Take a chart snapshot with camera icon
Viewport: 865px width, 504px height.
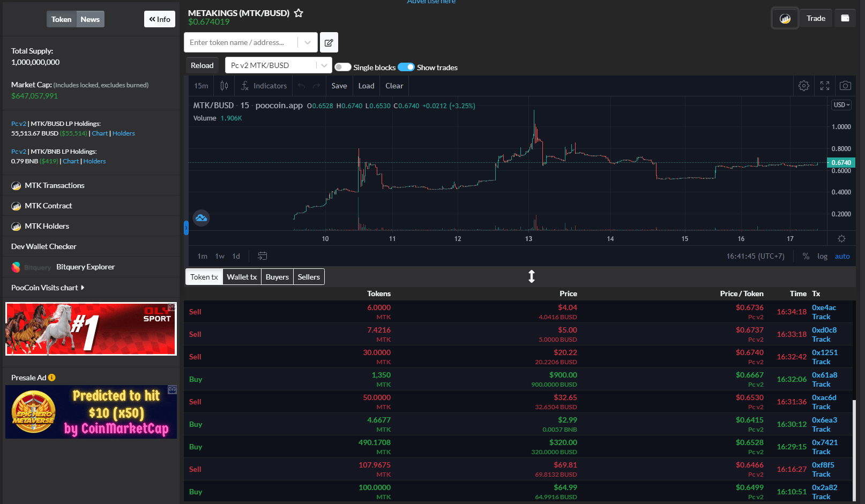point(845,86)
